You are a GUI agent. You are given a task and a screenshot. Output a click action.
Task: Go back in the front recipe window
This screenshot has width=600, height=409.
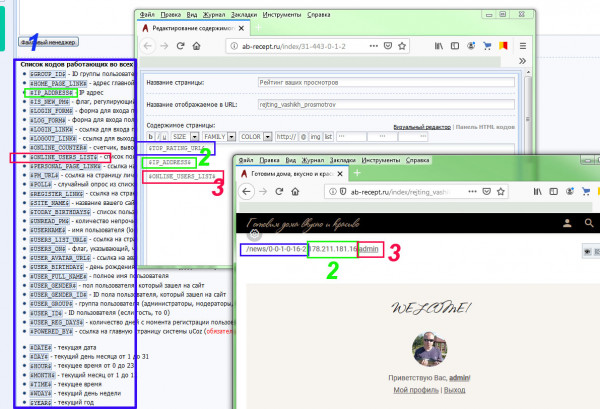click(x=246, y=191)
